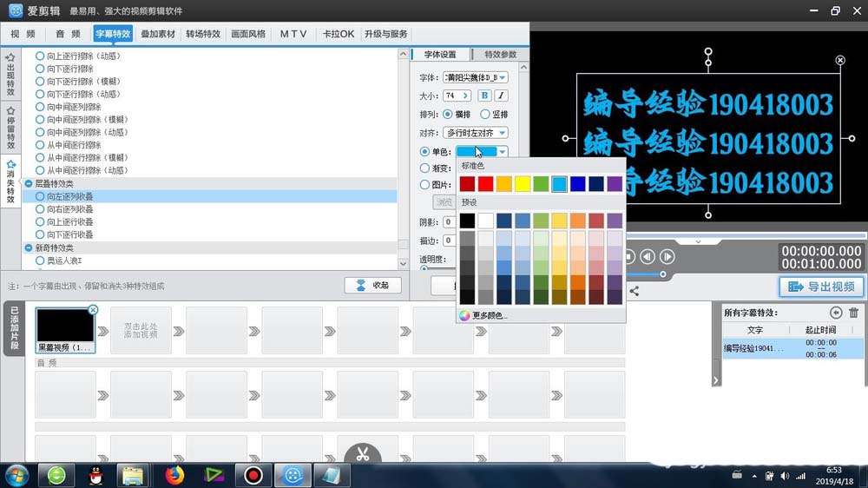868x488 pixels.
Task: Open the 出现特效 side tab
Action: [10, 74]
